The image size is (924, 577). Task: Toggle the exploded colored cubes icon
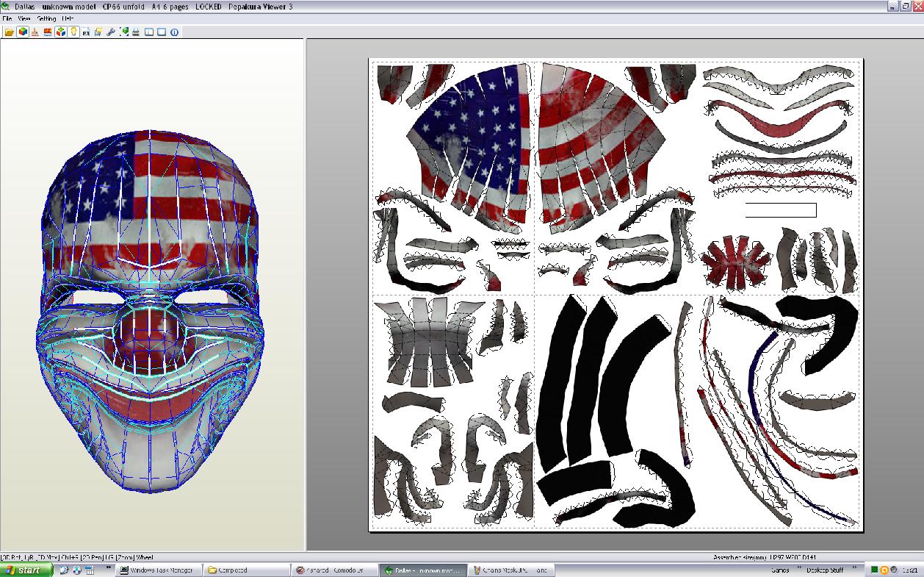point(61,32)
